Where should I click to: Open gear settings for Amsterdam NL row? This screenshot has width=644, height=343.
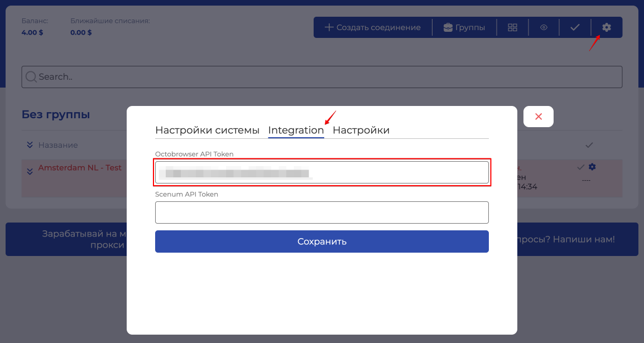tap(592, 167)
